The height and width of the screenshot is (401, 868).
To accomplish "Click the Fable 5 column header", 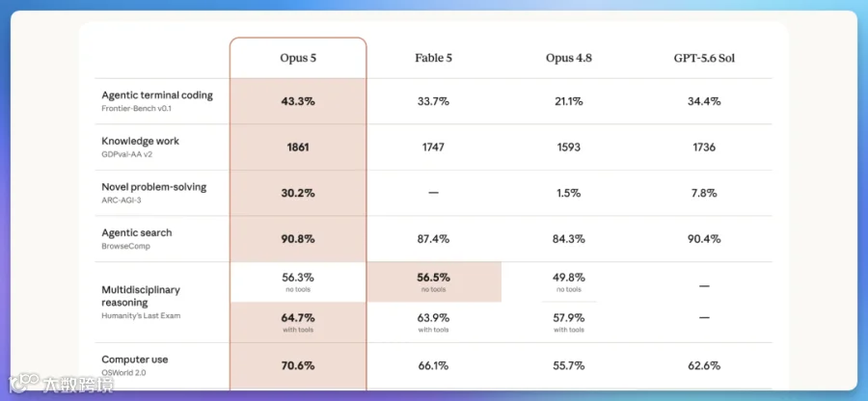I will click(433, 58).
